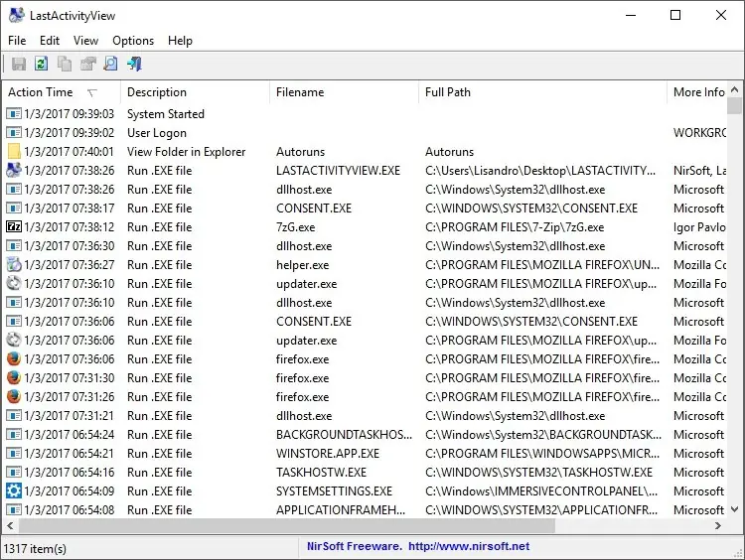The height and width of the screenshot is (560, 745).
Task: Click the 'Igor Pavlo' More Info cell
Action: 699,227
